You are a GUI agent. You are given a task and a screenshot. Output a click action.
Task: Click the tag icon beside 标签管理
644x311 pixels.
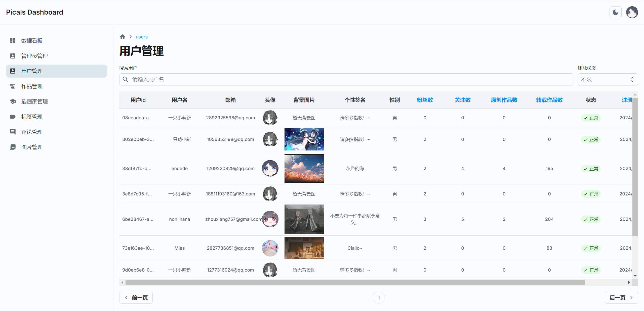[13, 117]
